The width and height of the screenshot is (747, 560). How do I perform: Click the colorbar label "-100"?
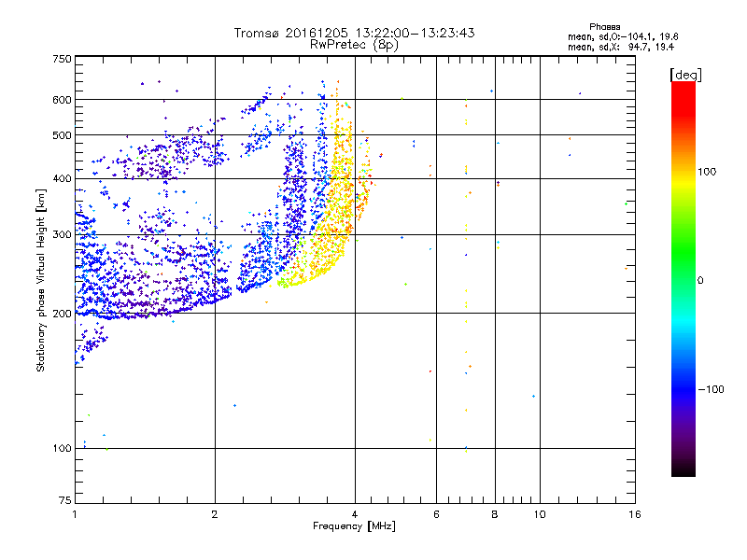[x=712, y=389]
